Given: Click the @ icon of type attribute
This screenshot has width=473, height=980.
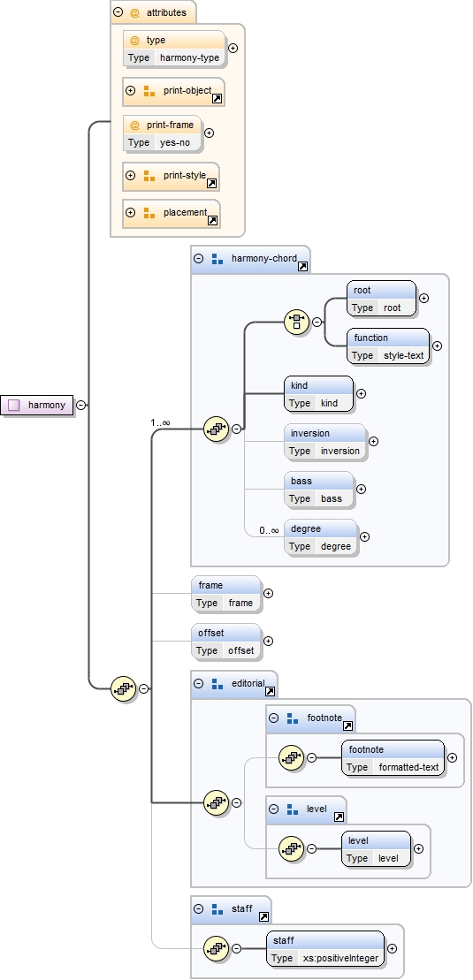Looking at the screenshot, I should click(134, 40).
